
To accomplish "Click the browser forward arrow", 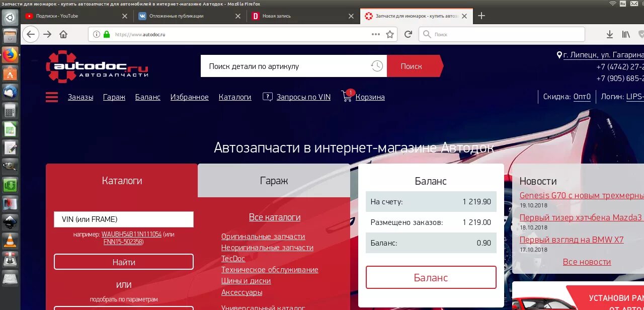I will coord(47,34).
